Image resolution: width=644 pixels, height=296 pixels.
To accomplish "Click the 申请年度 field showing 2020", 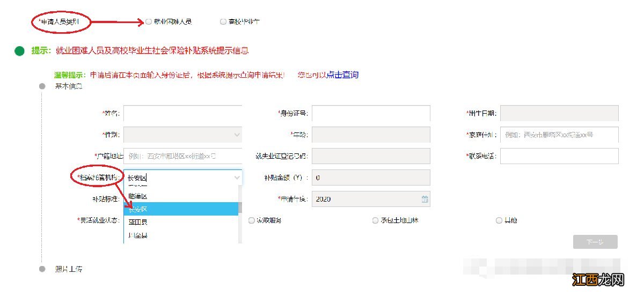I will point(371,199).
